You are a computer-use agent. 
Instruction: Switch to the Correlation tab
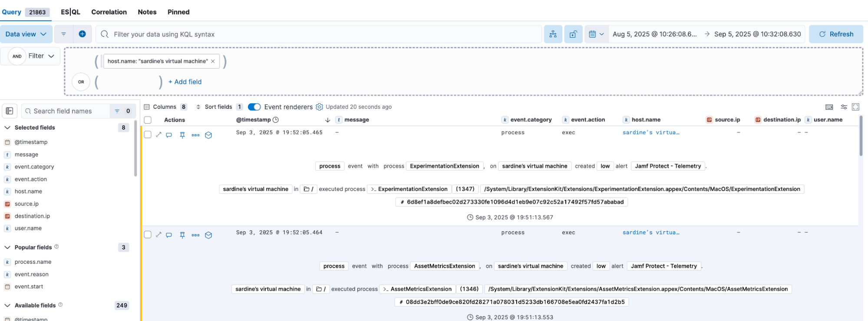(109, 12)
